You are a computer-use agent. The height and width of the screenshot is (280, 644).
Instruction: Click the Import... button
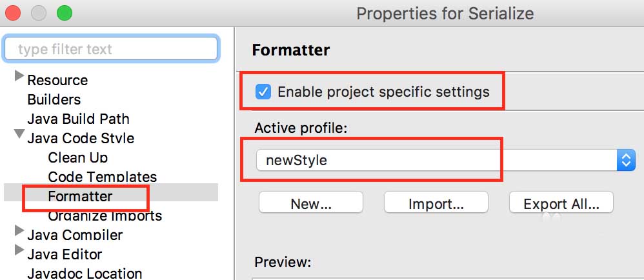click(x=436, y=204)
